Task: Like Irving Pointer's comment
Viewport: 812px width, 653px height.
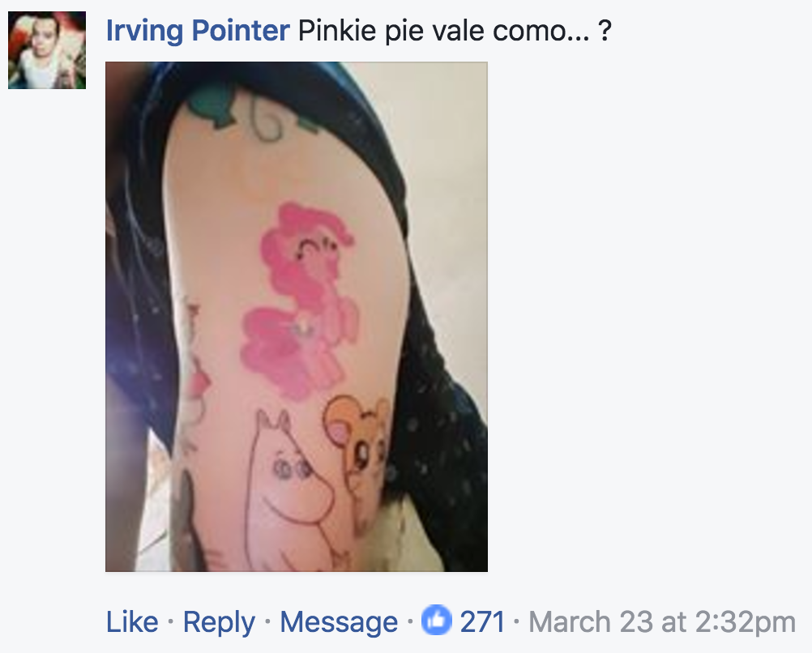Action: pos(132,622)
